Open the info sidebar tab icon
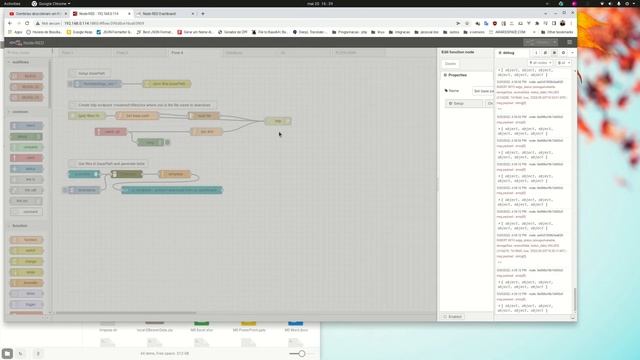The image size is (640, 360). [x=536, y=53]
